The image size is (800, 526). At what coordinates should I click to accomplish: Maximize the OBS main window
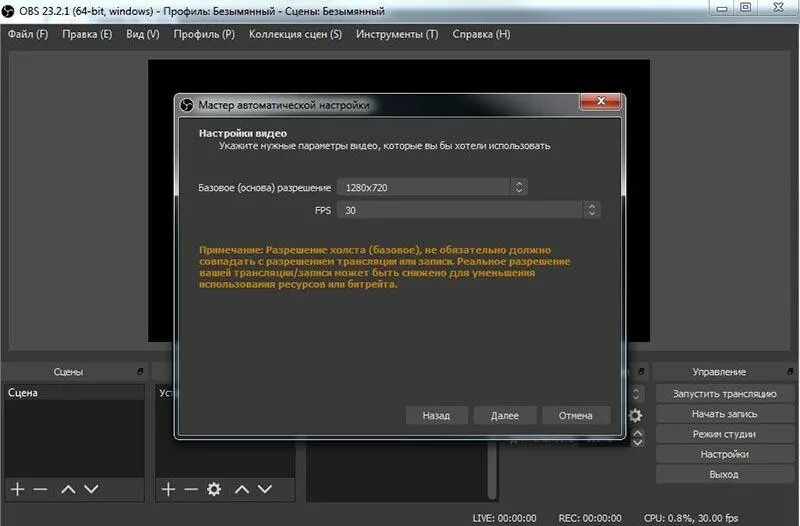(745, 8)
